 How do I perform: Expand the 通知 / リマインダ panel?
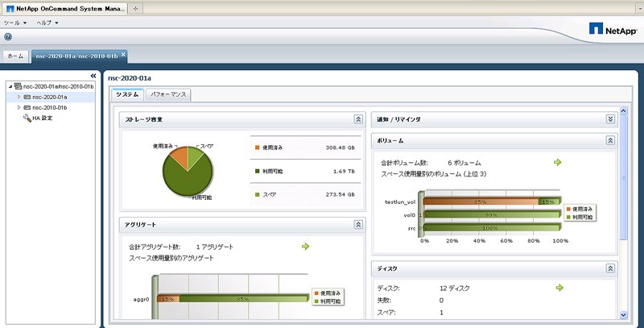pyautogui.click(x=610, y=119)
